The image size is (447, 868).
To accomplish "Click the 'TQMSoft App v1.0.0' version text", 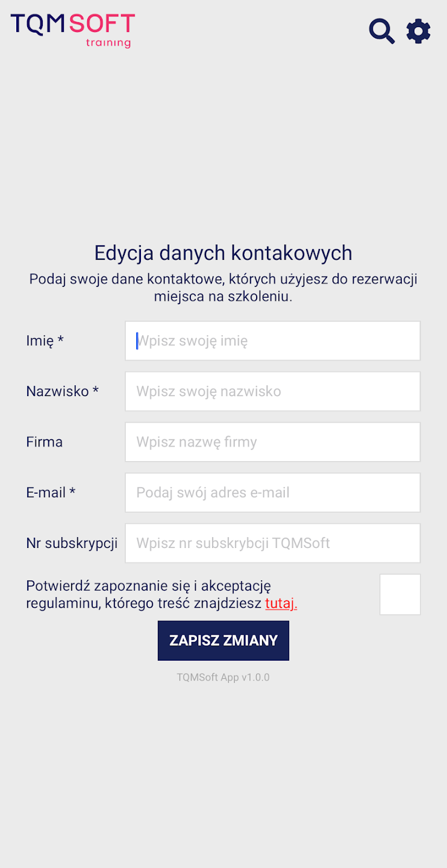I will coord(223,678).
